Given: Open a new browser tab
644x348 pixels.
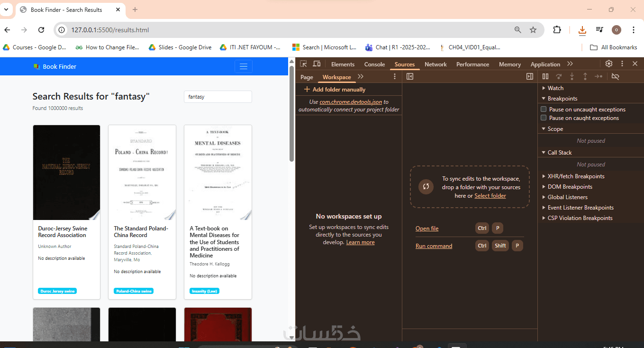Looking at the screenshot, I should pyautogui.click(x=135, y=9).
